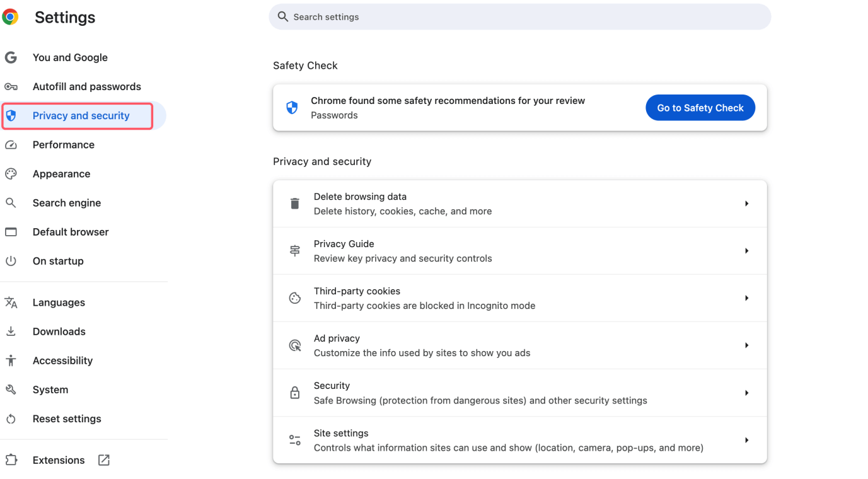The width and height of the screenshot is (868, 479).
Task: Click the Ad privacy icon
Action: tap(294, 345)
